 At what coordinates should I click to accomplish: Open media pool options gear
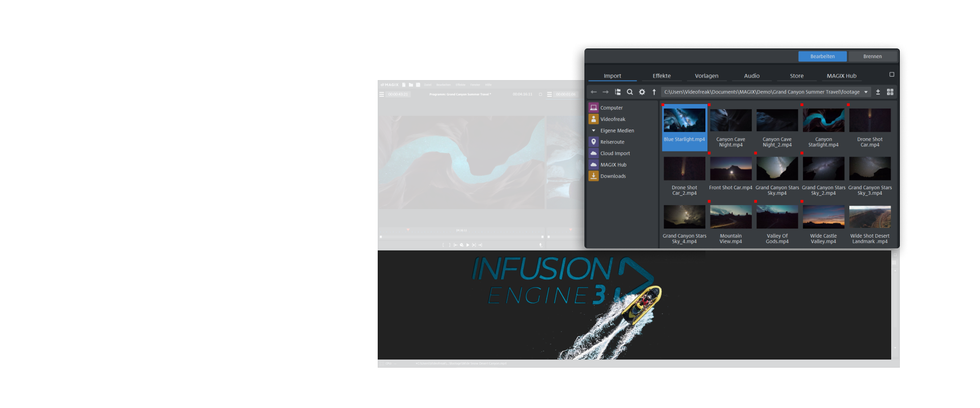coord(642,92)
